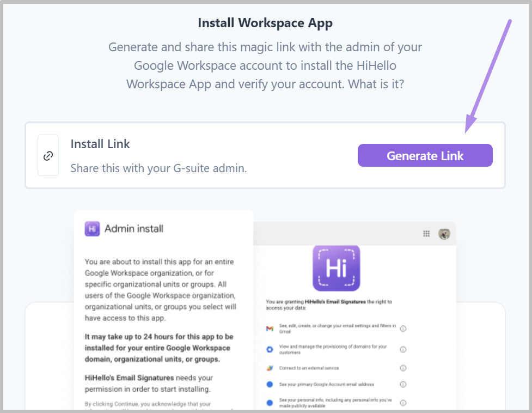Click the user profile avatar

(444, 234)
